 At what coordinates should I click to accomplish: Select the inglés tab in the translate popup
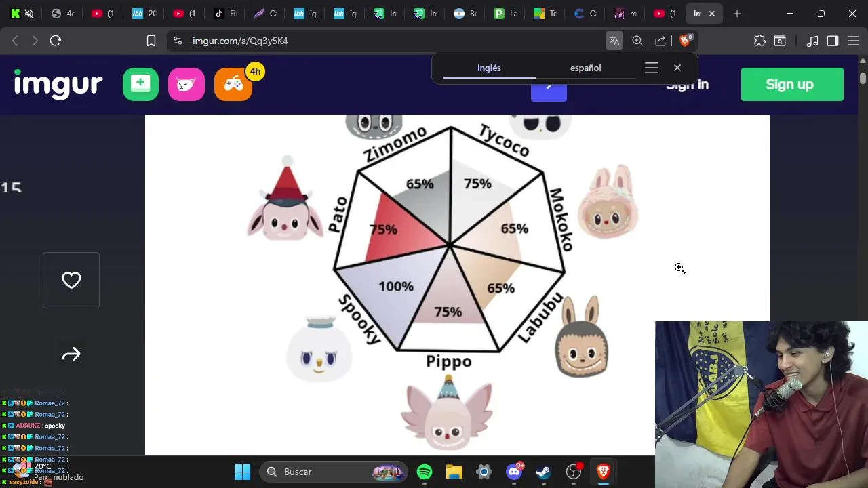489,68
